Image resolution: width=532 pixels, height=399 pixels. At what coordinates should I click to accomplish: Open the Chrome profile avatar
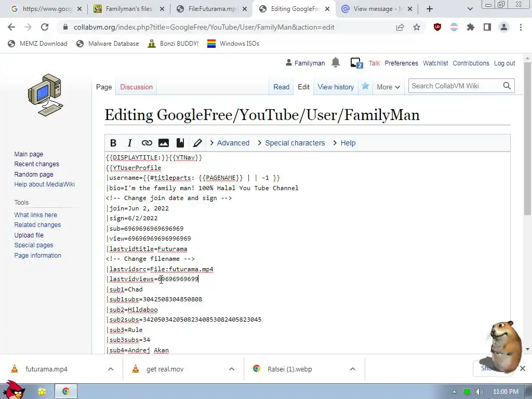coord(504,27)
